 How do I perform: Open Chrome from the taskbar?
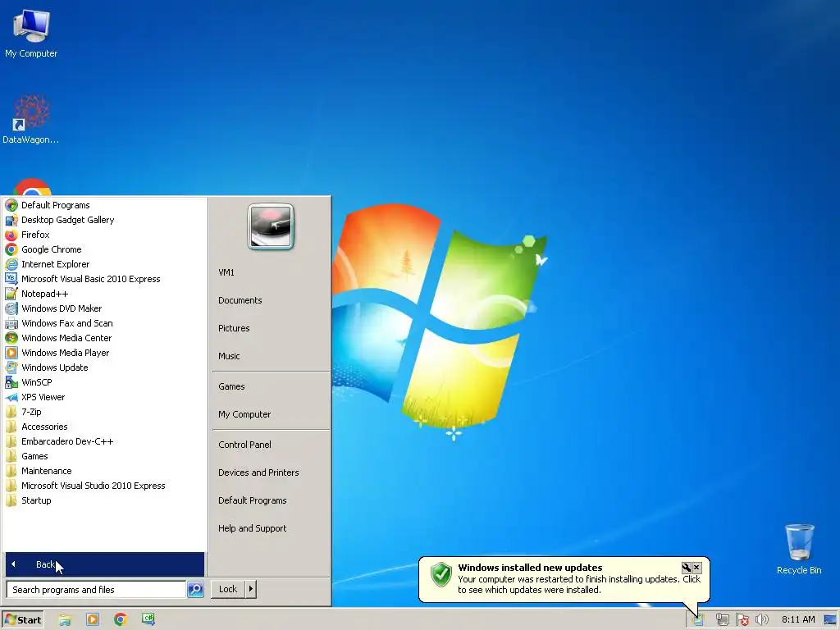pyautogui.click(x=121, y=620)
